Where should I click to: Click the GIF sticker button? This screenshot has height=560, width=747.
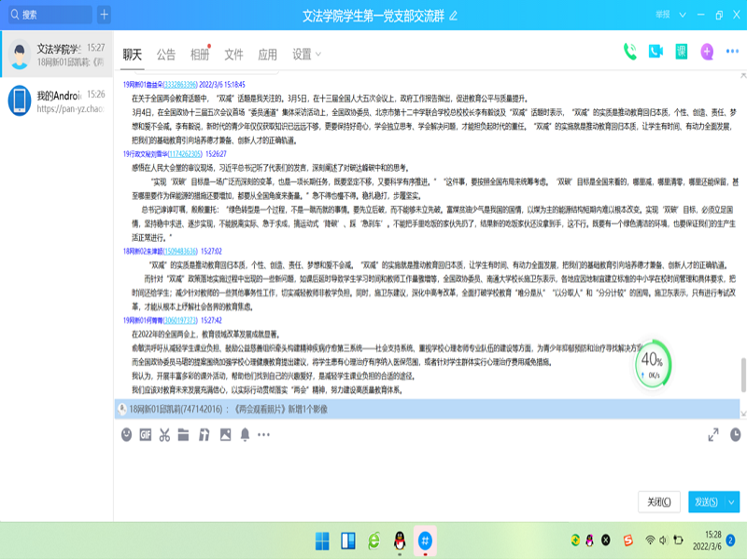click(146, 434)
